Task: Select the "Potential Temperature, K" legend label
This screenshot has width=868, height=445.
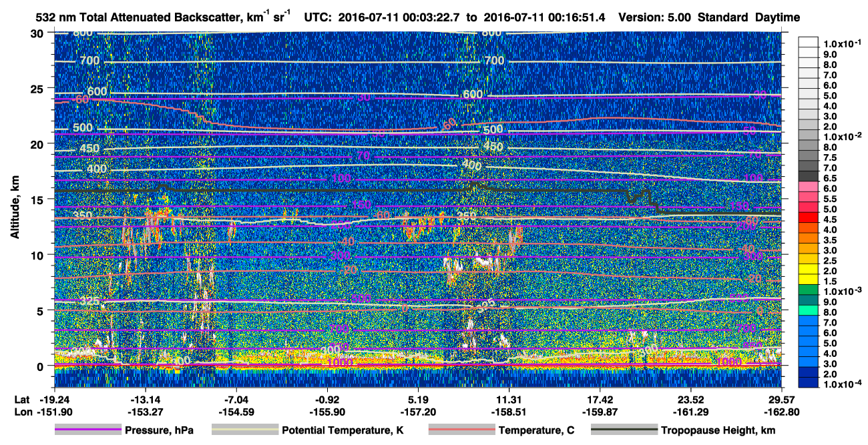Action: 343,430
